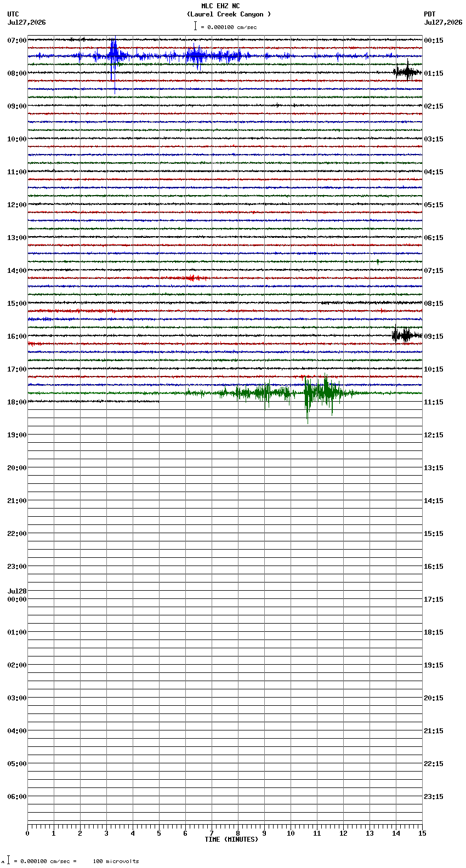Click the station title MLC EHZ NC
Image resolution: width=466 pixels, height=868 pixels.
[220, 6]
